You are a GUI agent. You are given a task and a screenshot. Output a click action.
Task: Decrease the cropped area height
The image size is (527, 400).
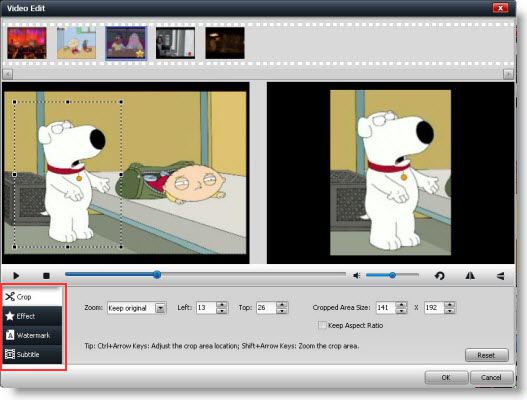[450, 311]
